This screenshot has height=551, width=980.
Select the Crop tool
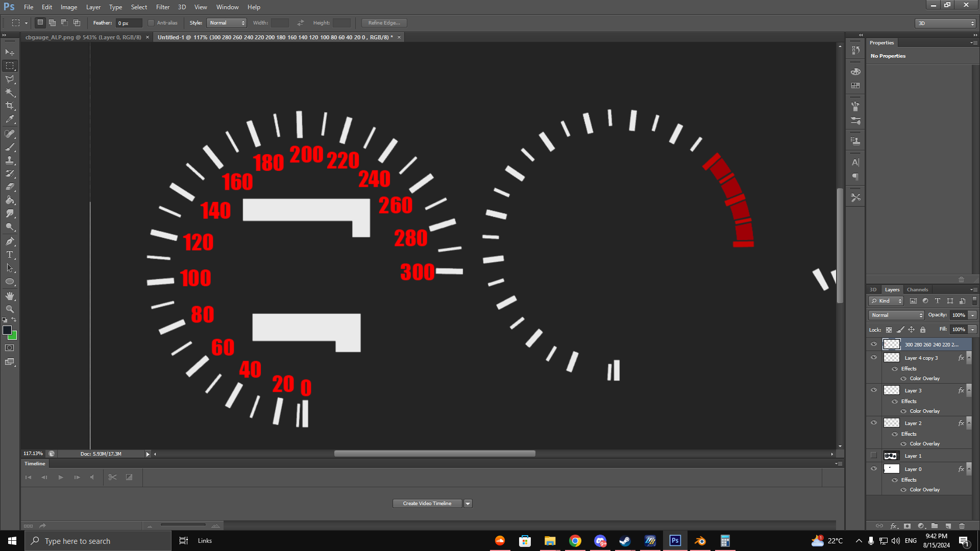click(10, 106)
